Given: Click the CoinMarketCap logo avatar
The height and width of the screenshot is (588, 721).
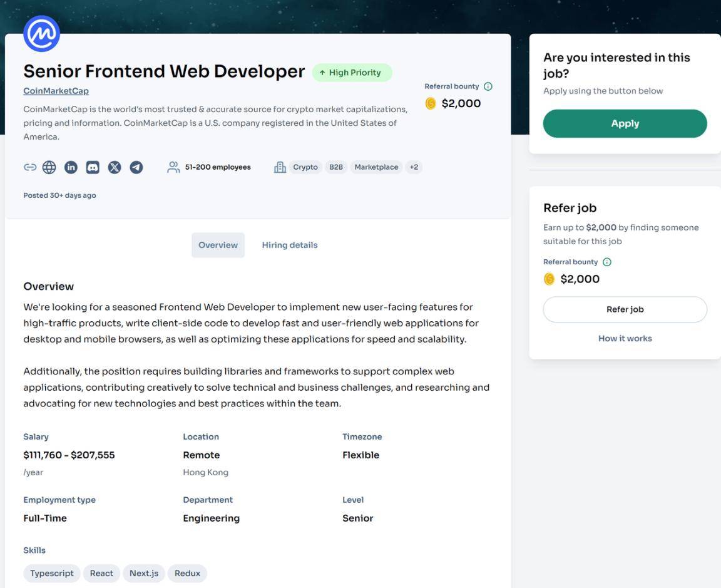Looking at the screenshot, I should 41,34.
